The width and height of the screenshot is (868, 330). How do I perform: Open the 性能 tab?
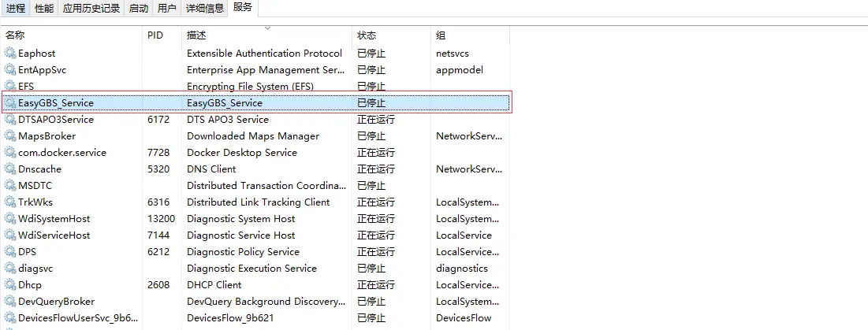[45, 9]
